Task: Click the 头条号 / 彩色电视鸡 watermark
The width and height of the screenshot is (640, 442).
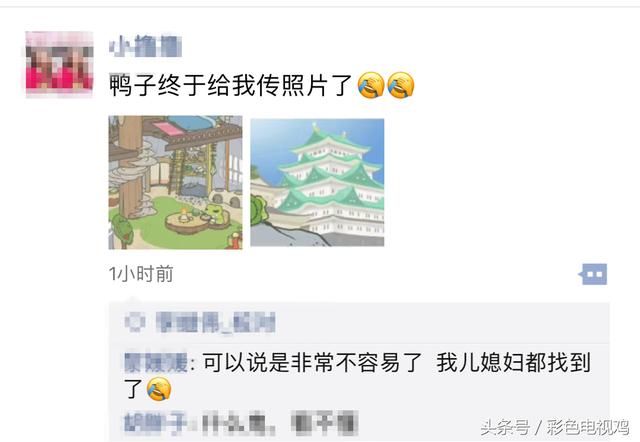Action: tap(555, 427)
